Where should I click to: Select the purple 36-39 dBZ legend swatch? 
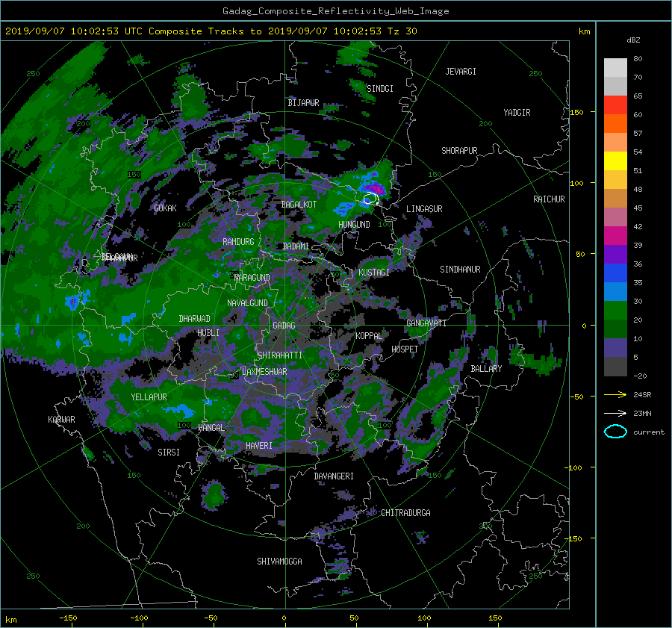[x=615, y=254]
